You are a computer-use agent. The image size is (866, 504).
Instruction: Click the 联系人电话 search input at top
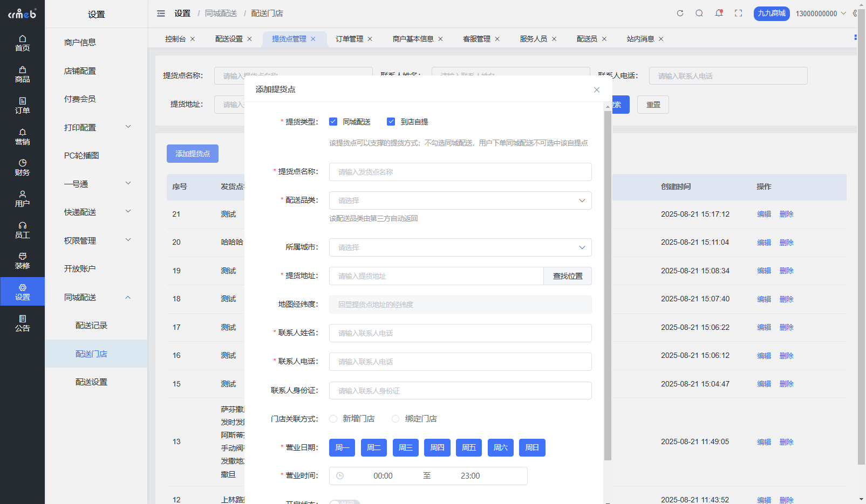[x=728, y=76]
